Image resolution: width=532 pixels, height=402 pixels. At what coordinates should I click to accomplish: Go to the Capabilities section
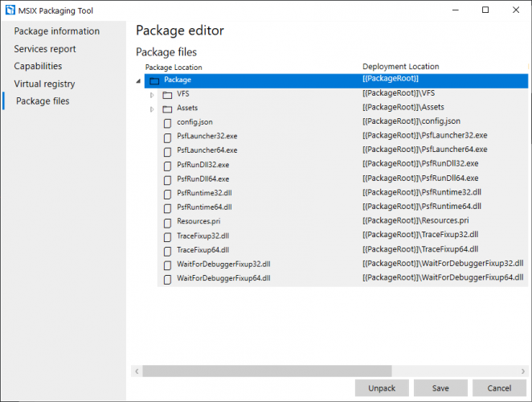coord(38,66)
